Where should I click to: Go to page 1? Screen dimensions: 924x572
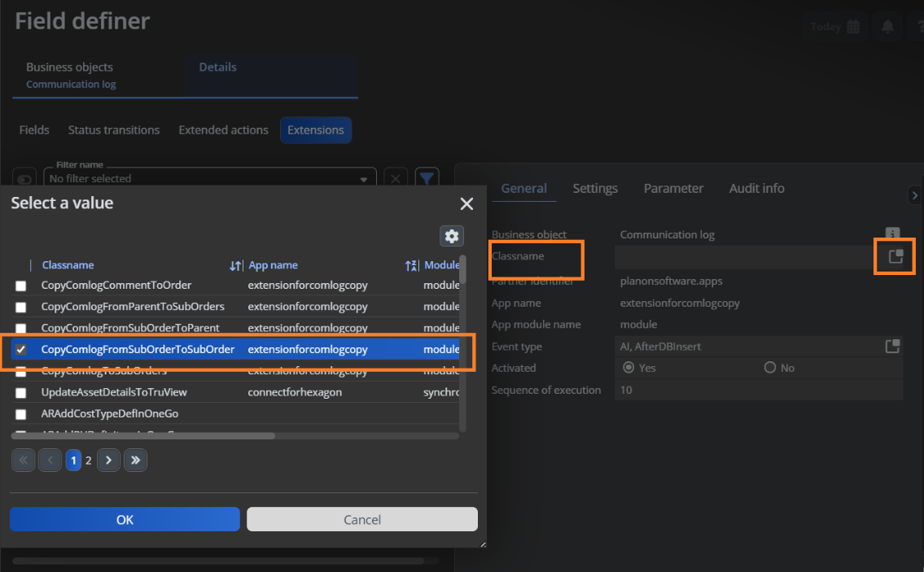pyautogui.click(x=73, y=460)
